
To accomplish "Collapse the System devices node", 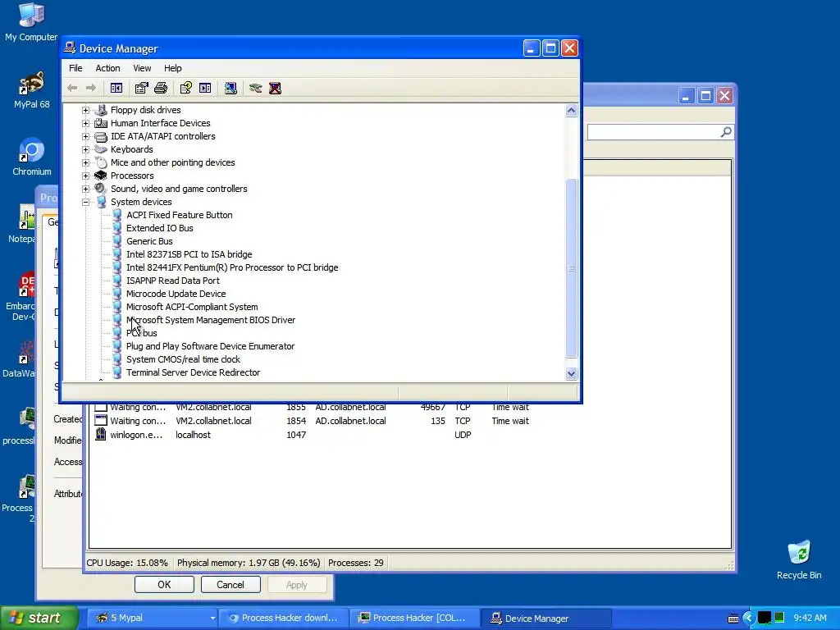I will pos(85,202).
